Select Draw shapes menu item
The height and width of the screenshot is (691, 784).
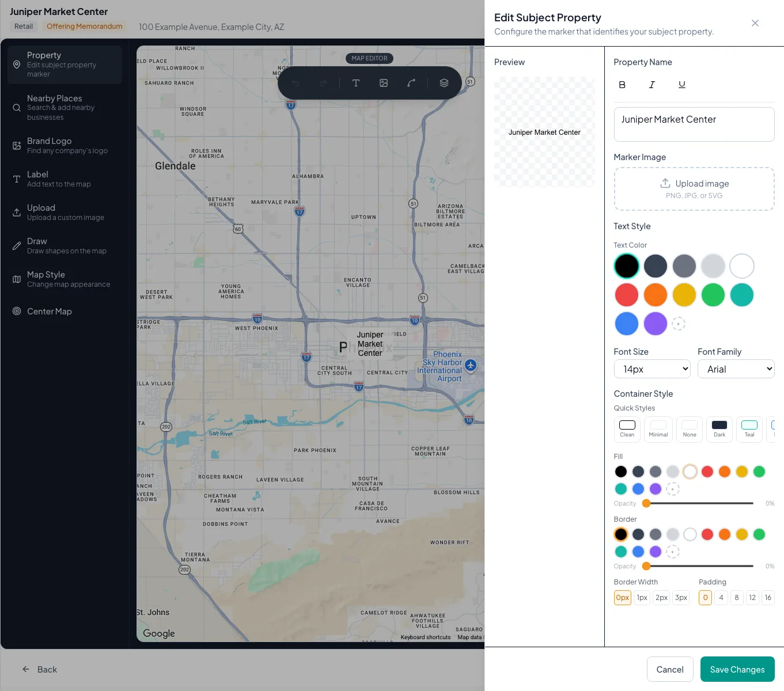click(x=65, y=246)
